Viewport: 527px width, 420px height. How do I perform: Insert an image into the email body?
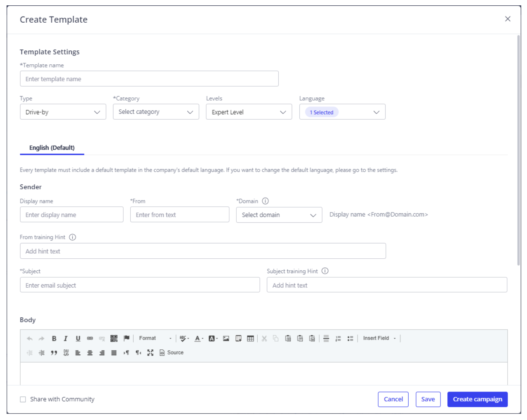pyautogui.click(x=226, y=338)
